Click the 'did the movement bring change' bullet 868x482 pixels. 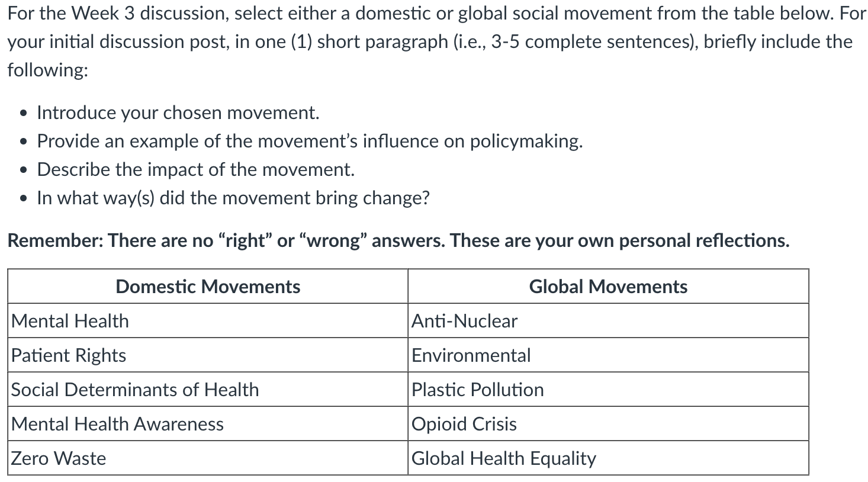(233, 198)
